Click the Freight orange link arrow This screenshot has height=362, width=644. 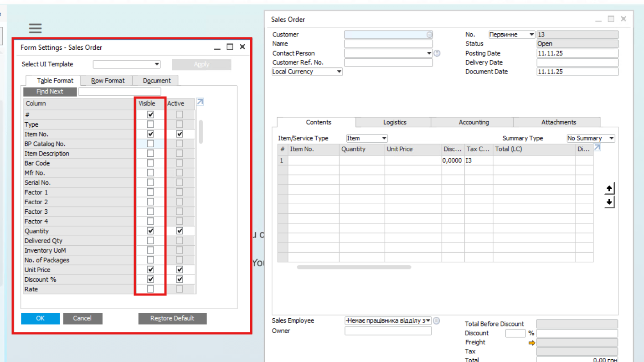(531, 343)
